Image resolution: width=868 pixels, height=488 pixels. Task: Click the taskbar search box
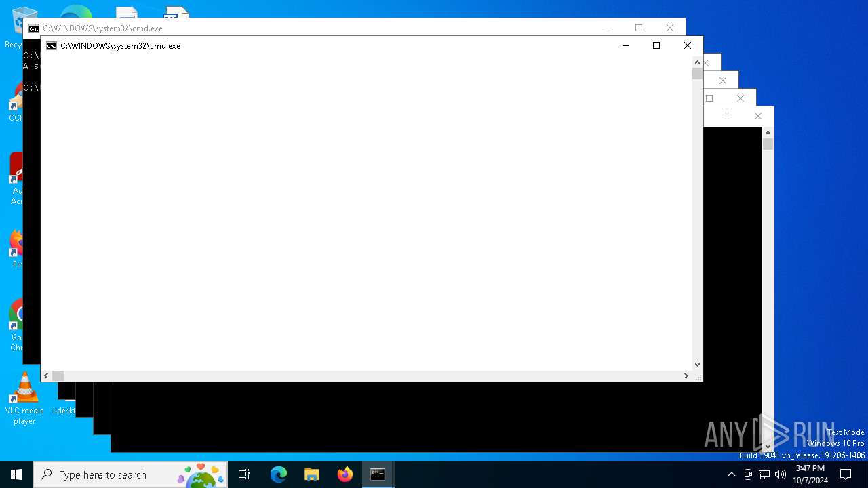tap(130, 474)
